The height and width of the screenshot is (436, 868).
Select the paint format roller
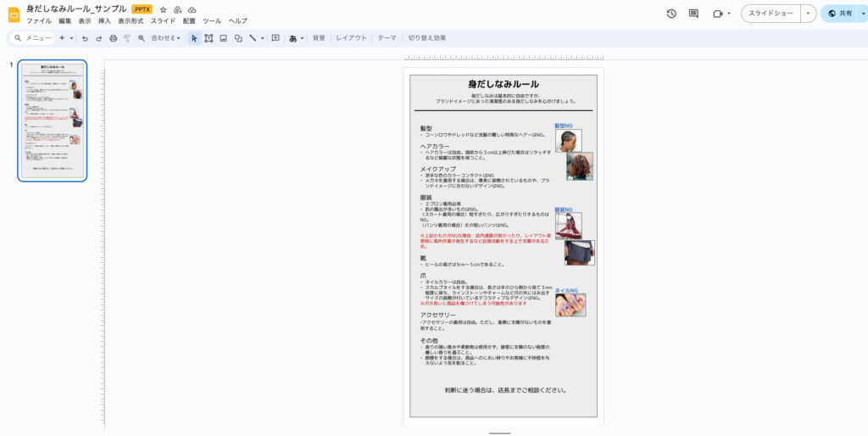click(127, 38)
